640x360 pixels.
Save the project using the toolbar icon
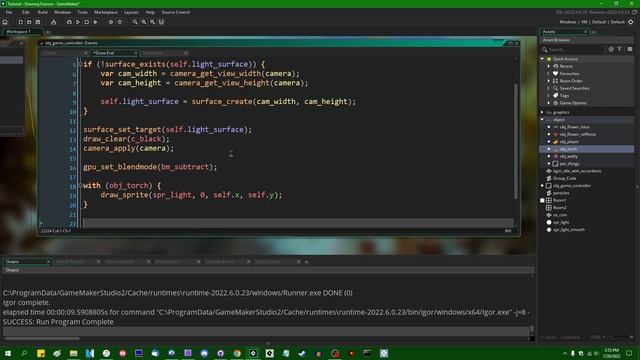coord(38,22)
